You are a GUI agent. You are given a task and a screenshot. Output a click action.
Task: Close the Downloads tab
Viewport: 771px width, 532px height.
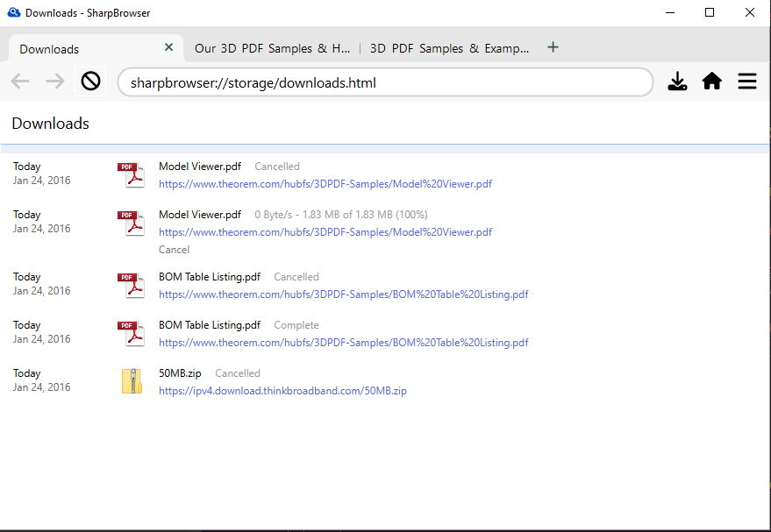(168, 47)
